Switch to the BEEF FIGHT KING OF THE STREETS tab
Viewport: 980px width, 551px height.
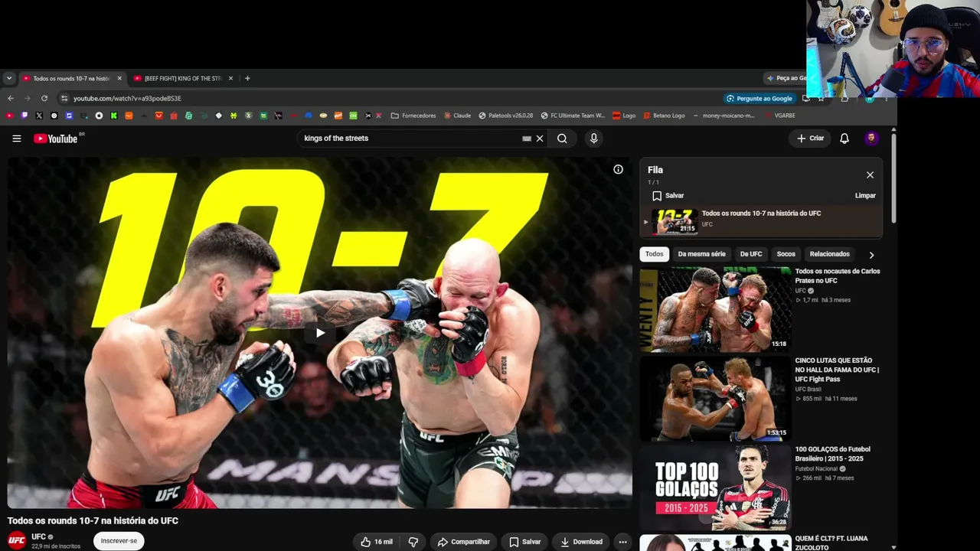click(182, 78)
